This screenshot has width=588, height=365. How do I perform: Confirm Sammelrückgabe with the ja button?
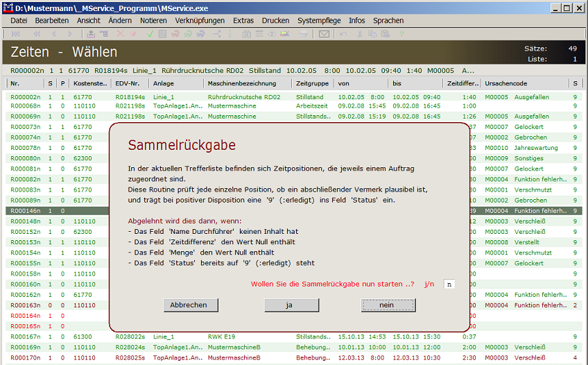pyautogui.click(x=291, y=305)
